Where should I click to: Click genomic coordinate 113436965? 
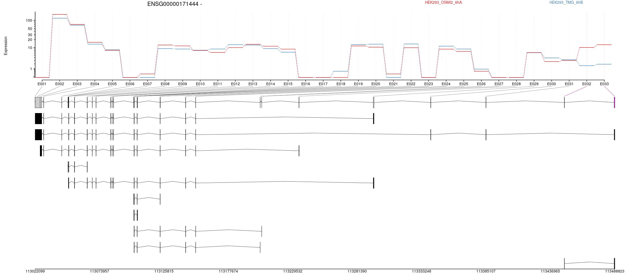click(550, 271)
